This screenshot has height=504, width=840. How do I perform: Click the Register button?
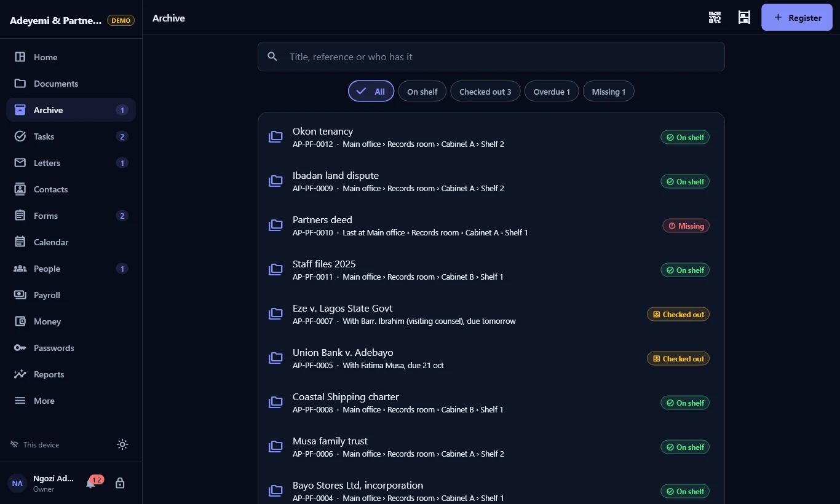797,17
